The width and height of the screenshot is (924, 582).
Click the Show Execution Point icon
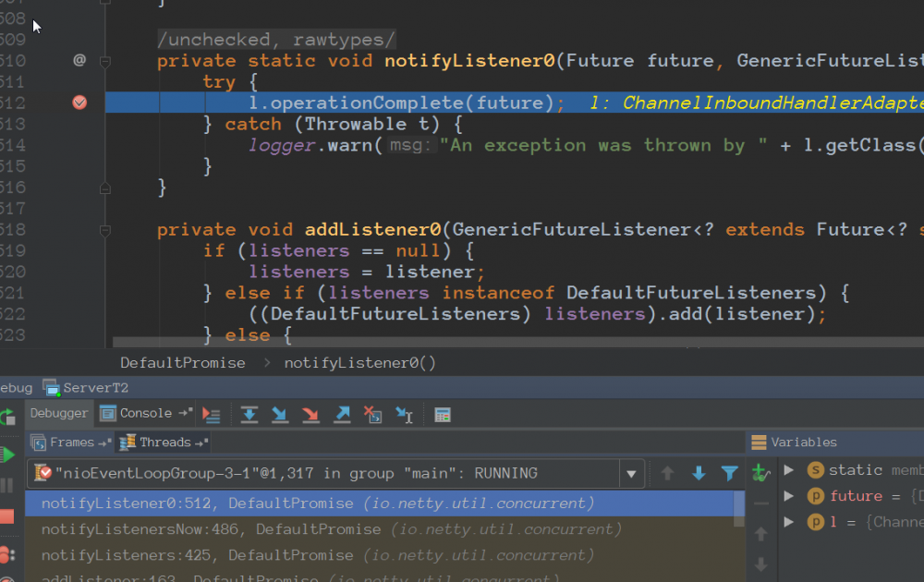point(211,415)
